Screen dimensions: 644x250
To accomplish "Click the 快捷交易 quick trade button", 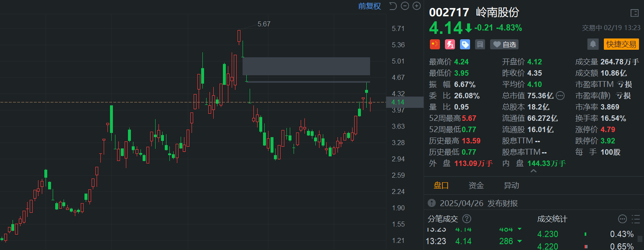I will click(621, 44).
